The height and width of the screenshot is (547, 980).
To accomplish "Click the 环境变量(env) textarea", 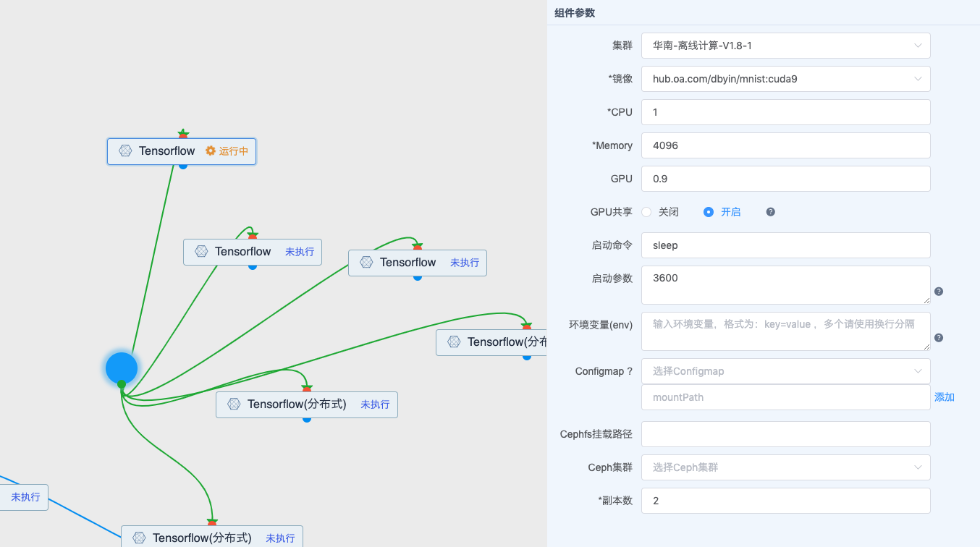I will (x=785, y=331).
